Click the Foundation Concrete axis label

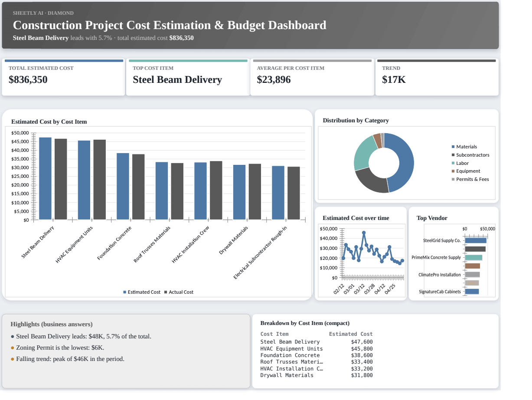114,243
